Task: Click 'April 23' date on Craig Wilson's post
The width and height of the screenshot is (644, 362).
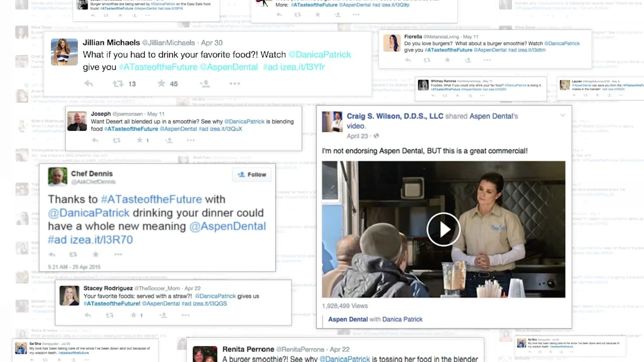Action: point(358,136)
